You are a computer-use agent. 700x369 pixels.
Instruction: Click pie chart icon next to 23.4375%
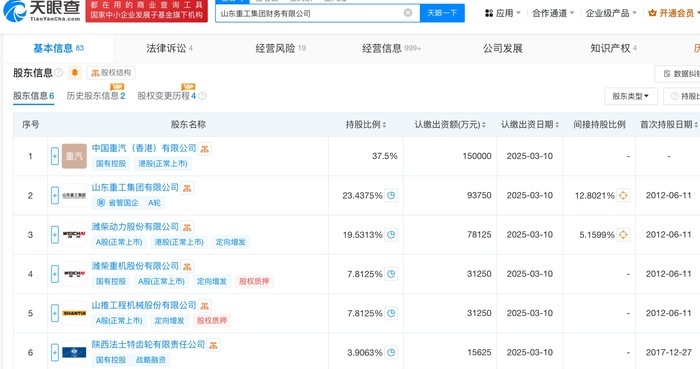point(391,195)
